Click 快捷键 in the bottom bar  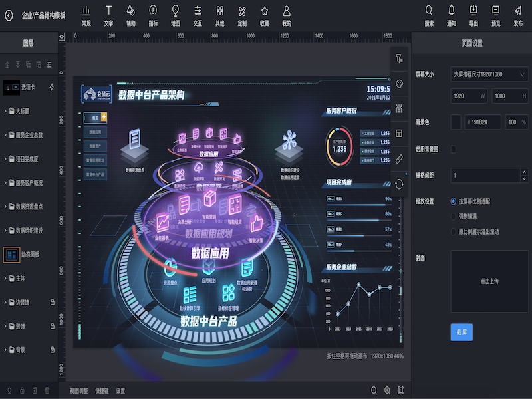(102, 391)
